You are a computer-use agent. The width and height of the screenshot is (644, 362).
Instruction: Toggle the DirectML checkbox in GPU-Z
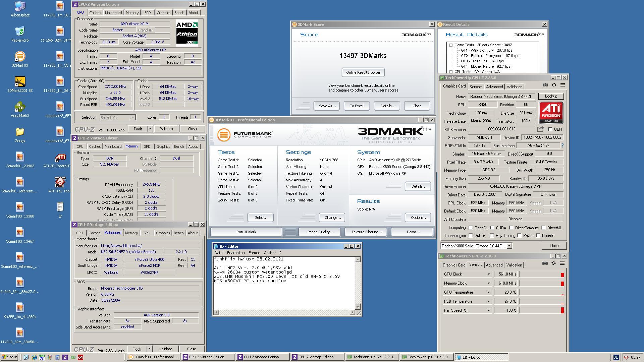[x=543, y=228]
